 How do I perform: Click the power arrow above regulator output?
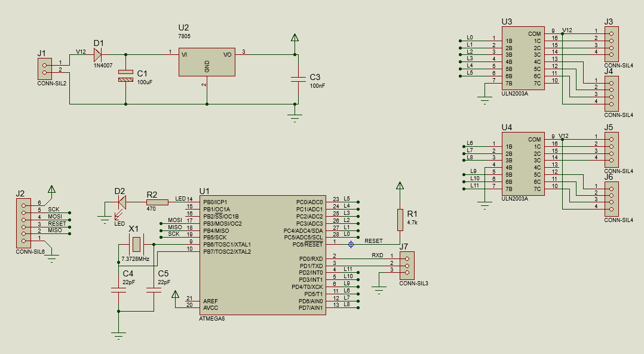pyautogui.click(x=295, y=38)
